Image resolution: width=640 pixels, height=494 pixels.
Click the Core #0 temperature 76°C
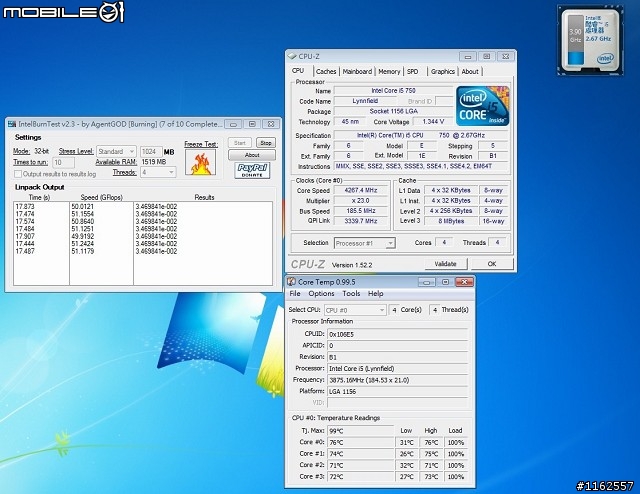[x=360, y=443]
